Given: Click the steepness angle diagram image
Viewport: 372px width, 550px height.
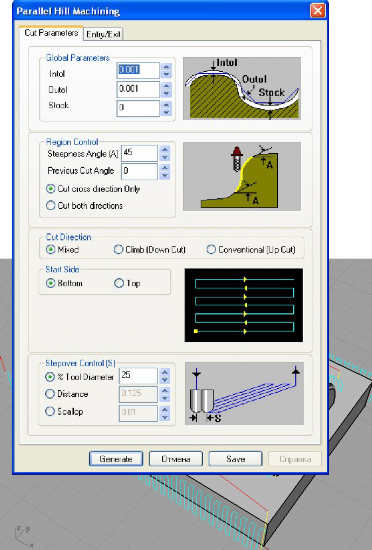Looking at the screenshot, I should (x=242, y=176).
